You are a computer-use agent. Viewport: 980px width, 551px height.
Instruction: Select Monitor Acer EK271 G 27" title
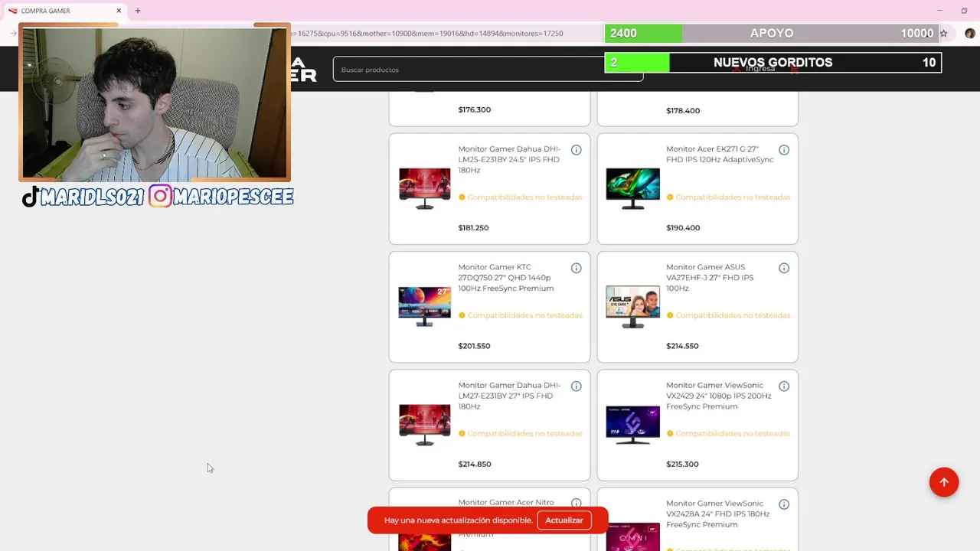[720, 154]
